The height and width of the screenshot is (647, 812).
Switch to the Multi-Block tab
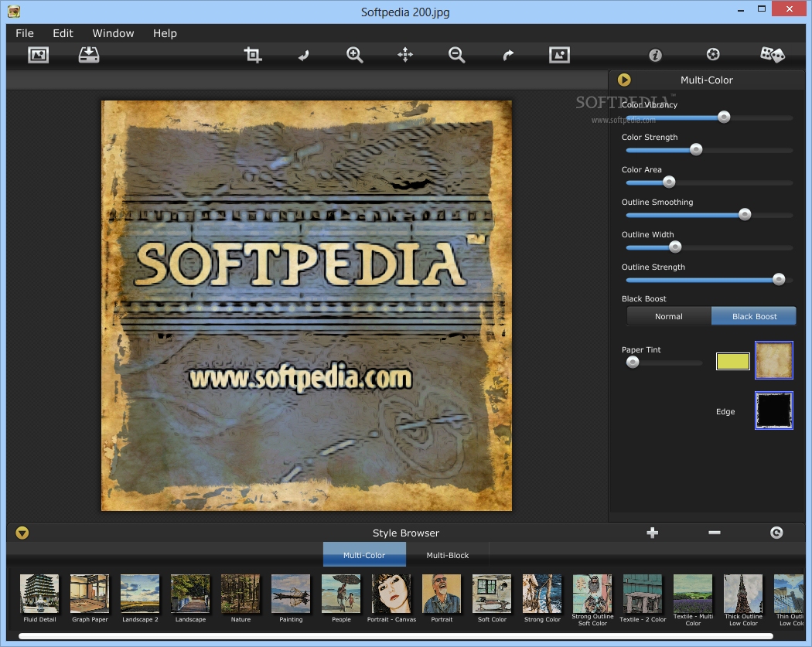tap(448, 555)
